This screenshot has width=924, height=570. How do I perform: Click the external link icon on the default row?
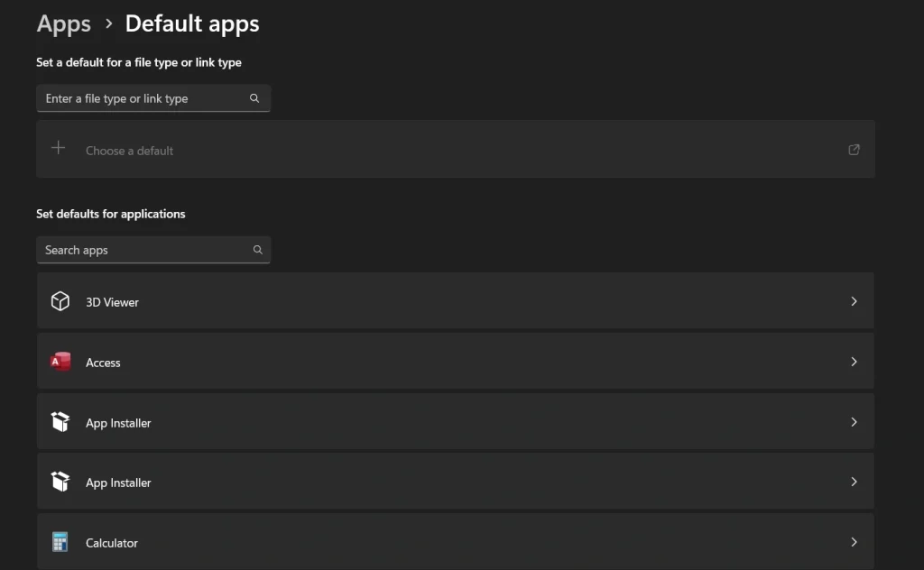tap(854, 150)
